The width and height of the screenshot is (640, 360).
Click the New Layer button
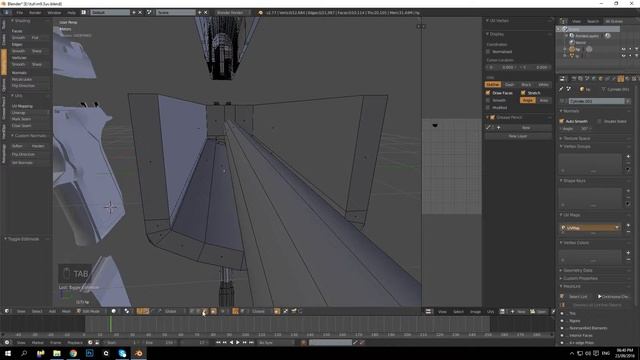click(518, 136)
